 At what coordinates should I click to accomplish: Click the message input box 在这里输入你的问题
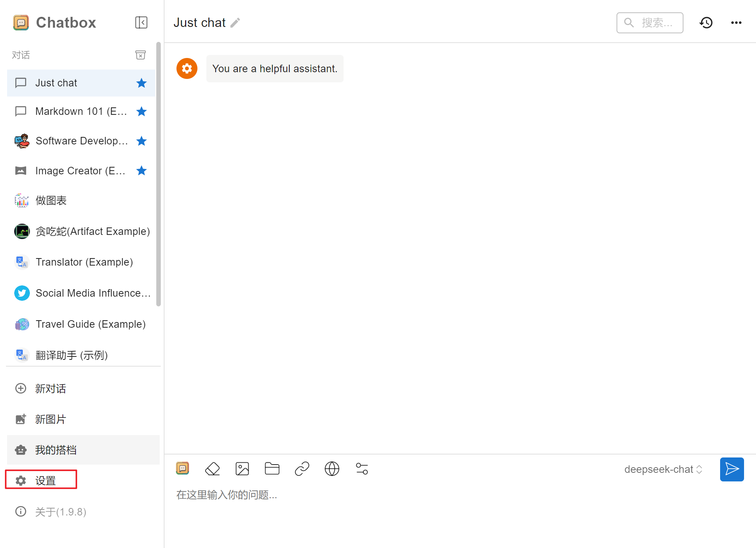[460, 495]
